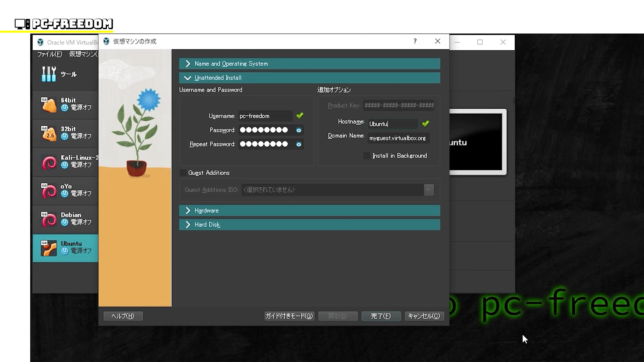
Task: Click the dialog help question mark icon
Action: tap(415, 41)
